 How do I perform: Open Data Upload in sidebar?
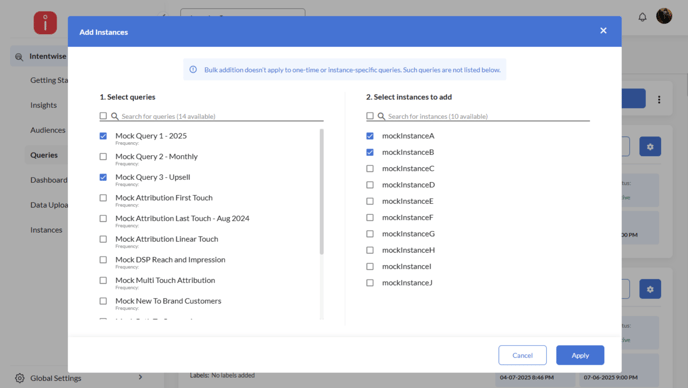[x=49, y=205]
